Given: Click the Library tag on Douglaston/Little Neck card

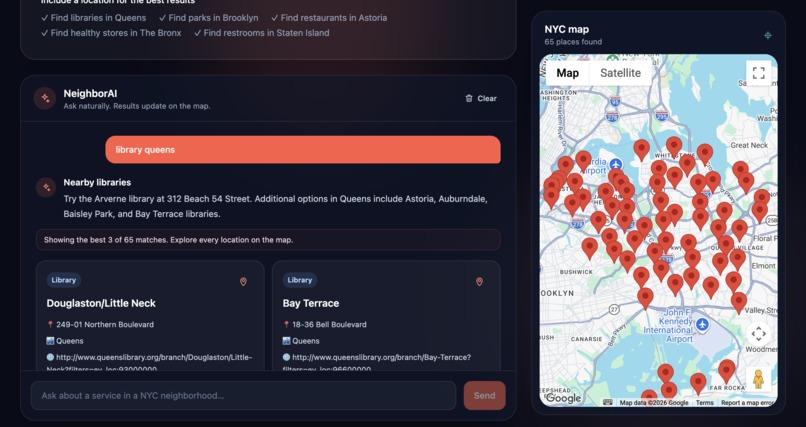Looking at the screenshot, I should 64,280.
